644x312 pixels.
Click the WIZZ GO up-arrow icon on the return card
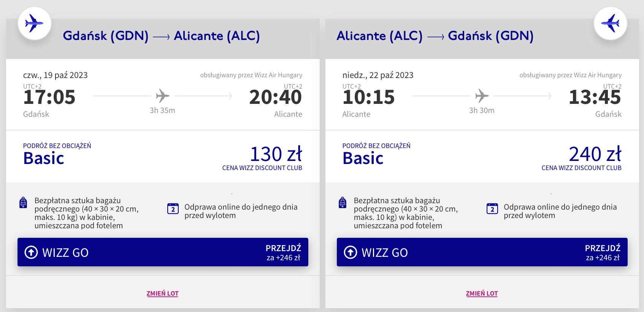tap(351, 252)
